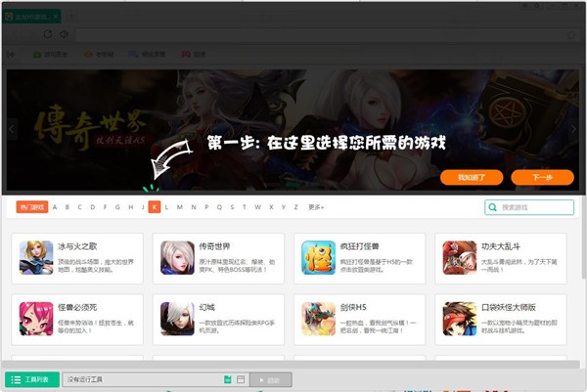Click the window layout icon beside save icon
Screen dimensions: 587x392
coord(241,379)
